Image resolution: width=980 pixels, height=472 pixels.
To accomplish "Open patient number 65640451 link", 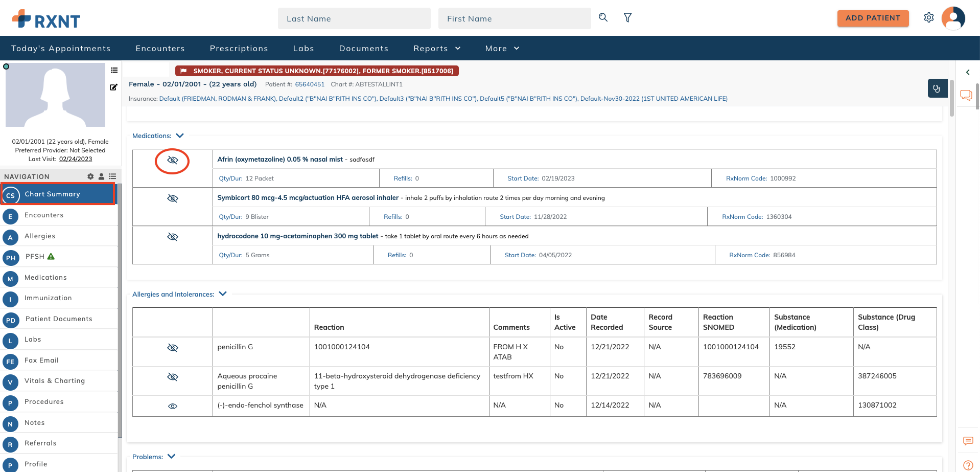I will 310,84.
